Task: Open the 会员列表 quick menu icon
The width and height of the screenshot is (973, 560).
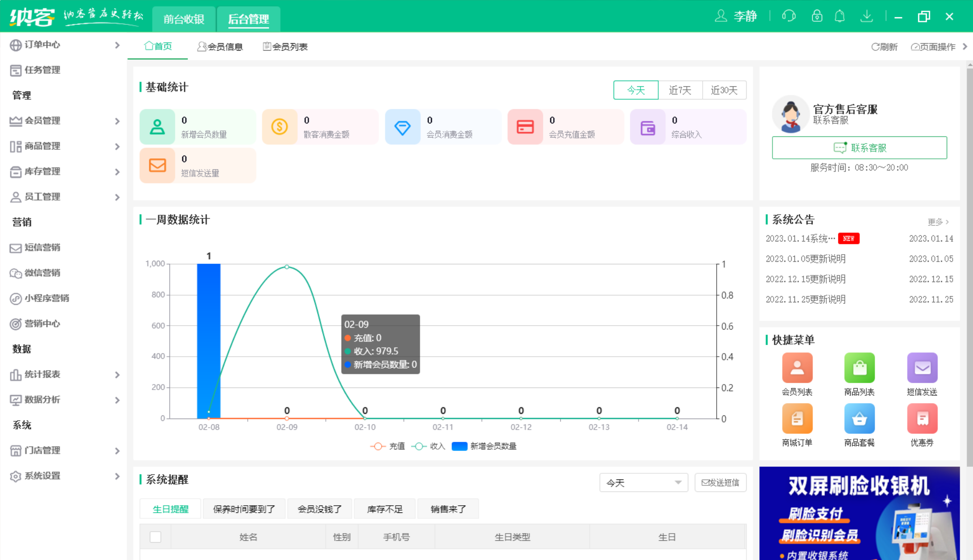Action: 797,368
